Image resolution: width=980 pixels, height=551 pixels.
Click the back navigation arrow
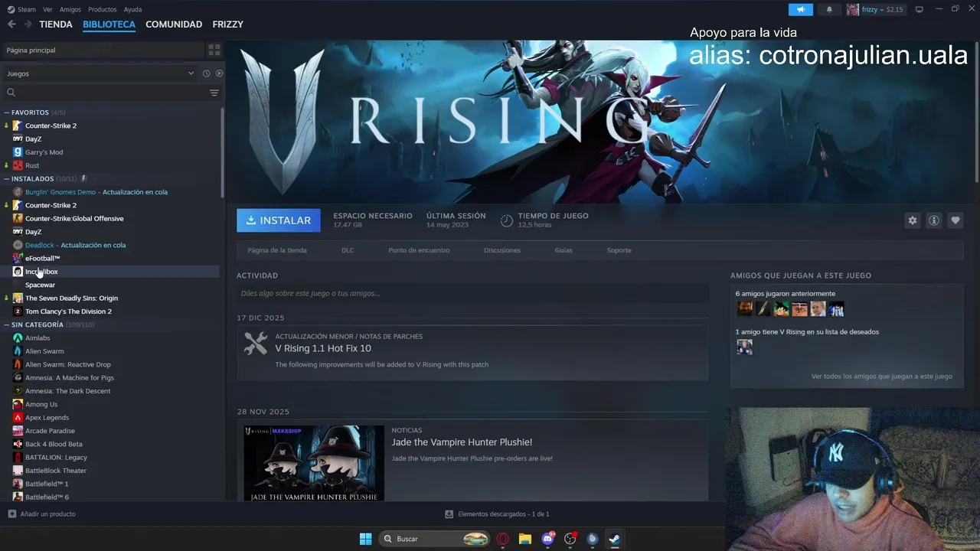point(11,24)
